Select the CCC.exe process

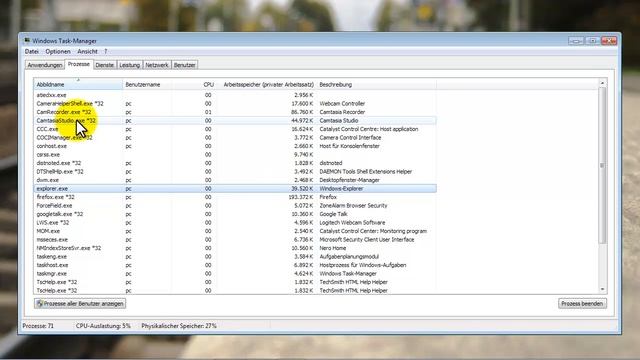(x=235, y=129)
